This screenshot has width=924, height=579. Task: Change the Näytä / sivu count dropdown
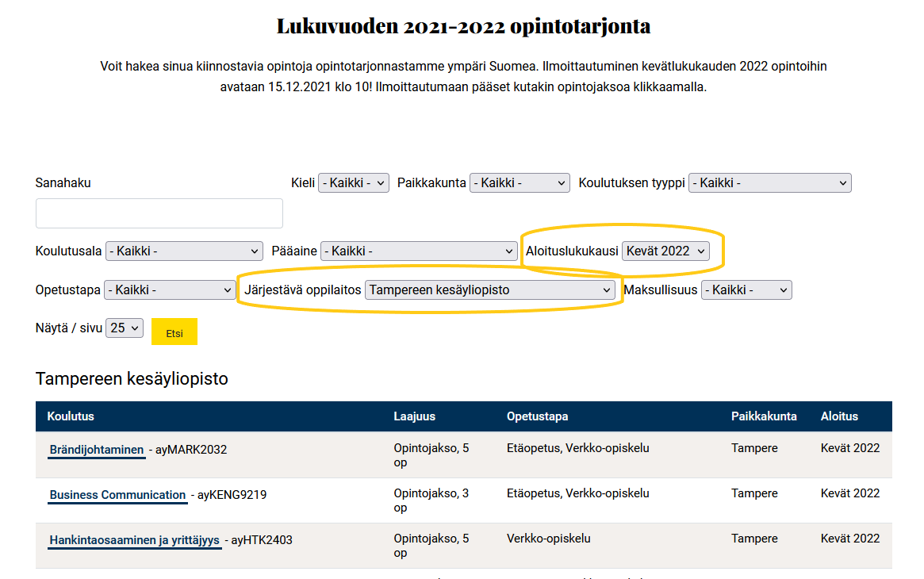[125, 328]
